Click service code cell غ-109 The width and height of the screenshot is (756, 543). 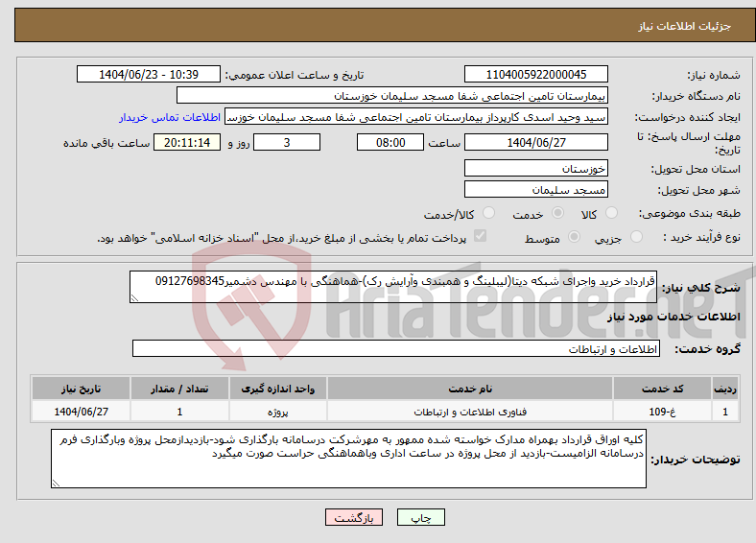pyautogui.click(x=663, y=412)
